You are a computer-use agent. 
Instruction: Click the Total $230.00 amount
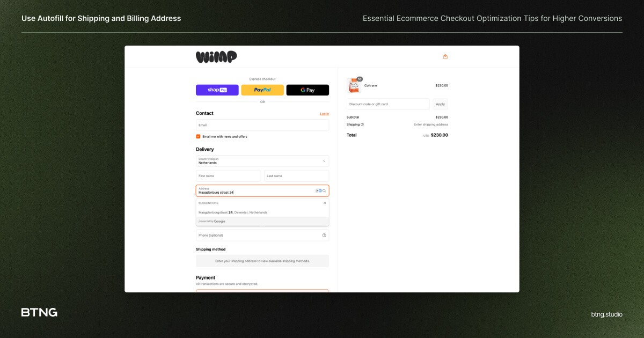440,135
